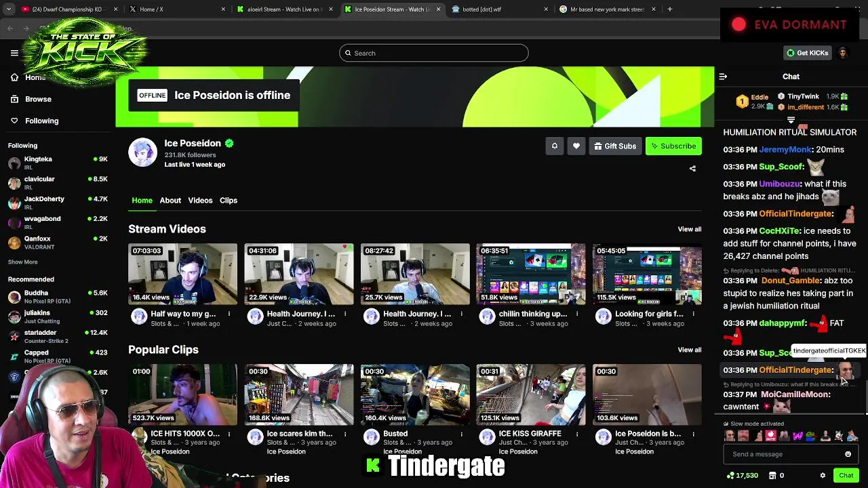Click the Following heart icon in sidebar
Viewport: 868px width, 488px height.
pos(14,121)
